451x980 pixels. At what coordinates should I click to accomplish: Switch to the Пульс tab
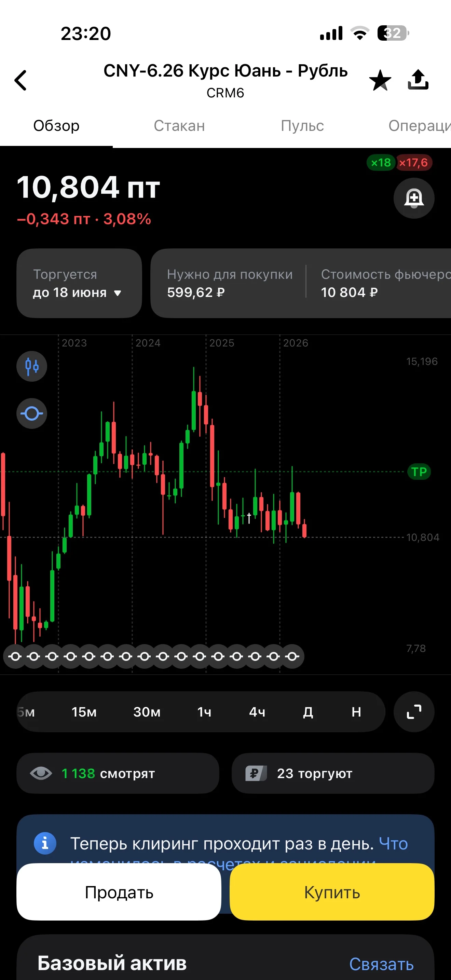(x=302, y=126)
